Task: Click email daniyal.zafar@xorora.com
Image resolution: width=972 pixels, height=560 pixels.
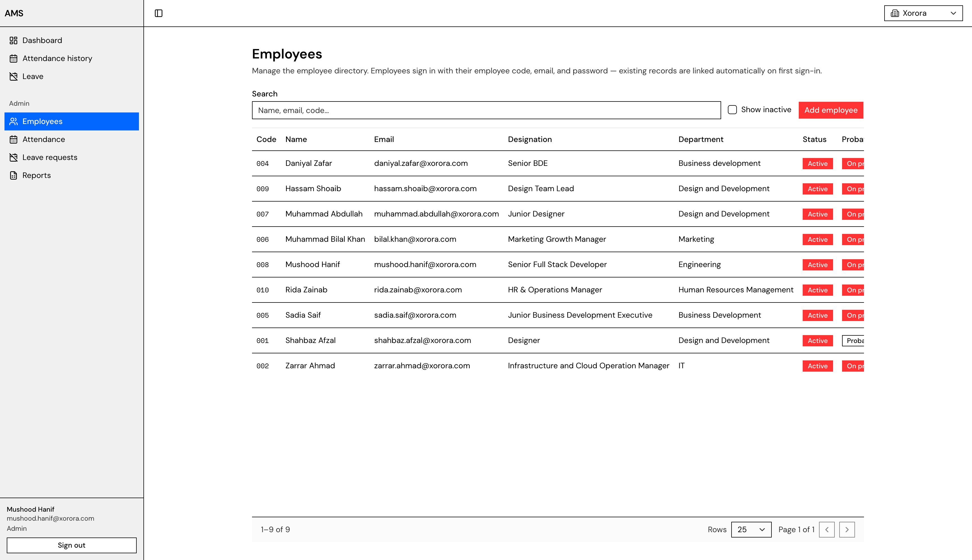Action: click(x=420, y=163)
